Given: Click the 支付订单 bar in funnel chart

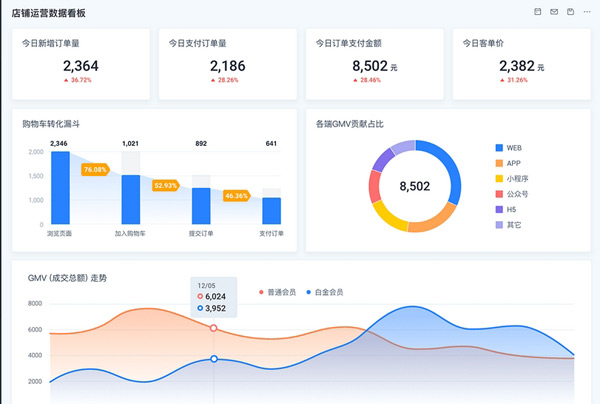Looking at the screenshot, I should click(x=271, y=210).
